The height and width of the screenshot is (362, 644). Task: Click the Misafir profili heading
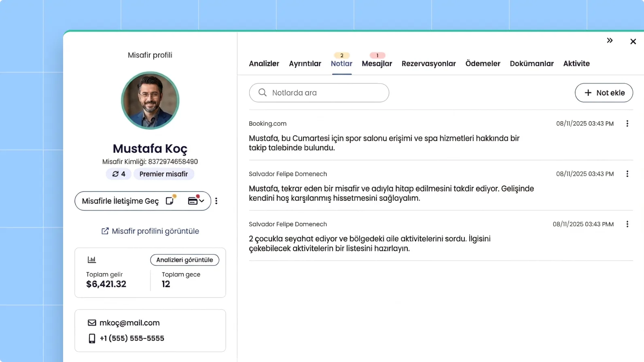point(150,55)
